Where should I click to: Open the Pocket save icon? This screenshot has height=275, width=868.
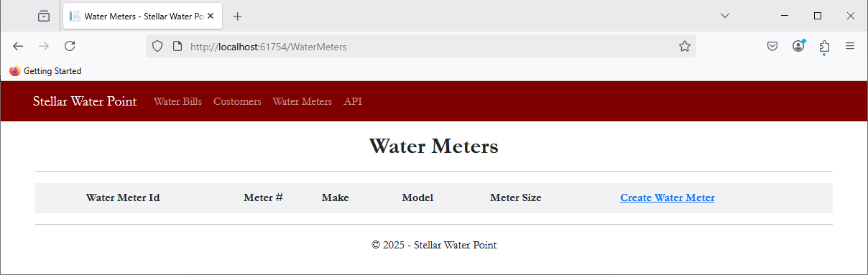point(772,46)
